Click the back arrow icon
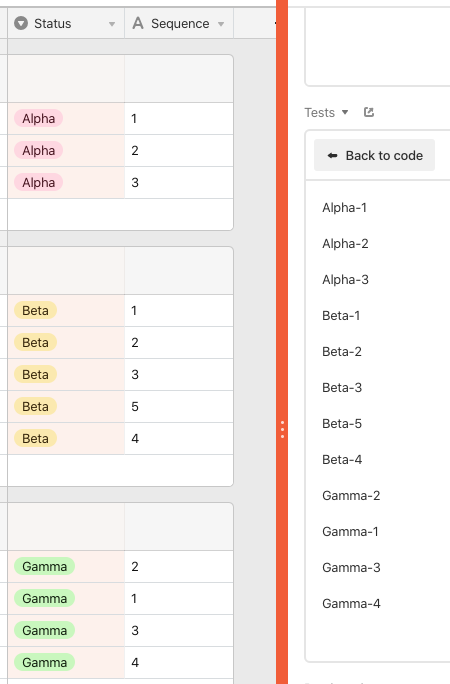 coord(332,155)
